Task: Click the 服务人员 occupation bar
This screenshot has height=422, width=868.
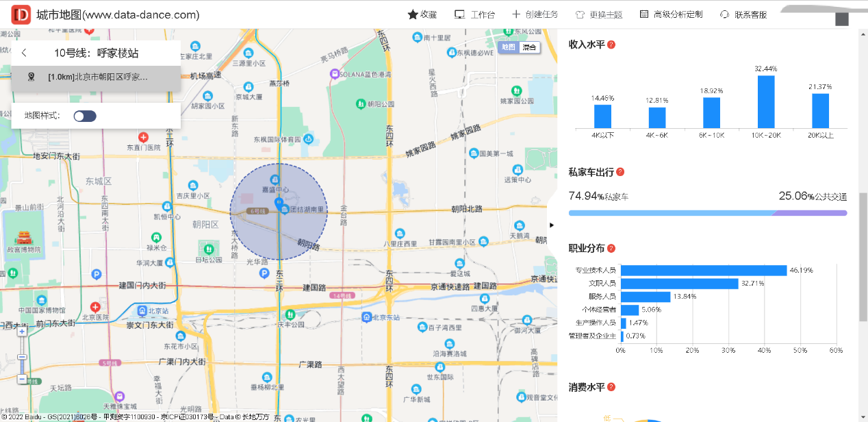Action: coord(646,297)
